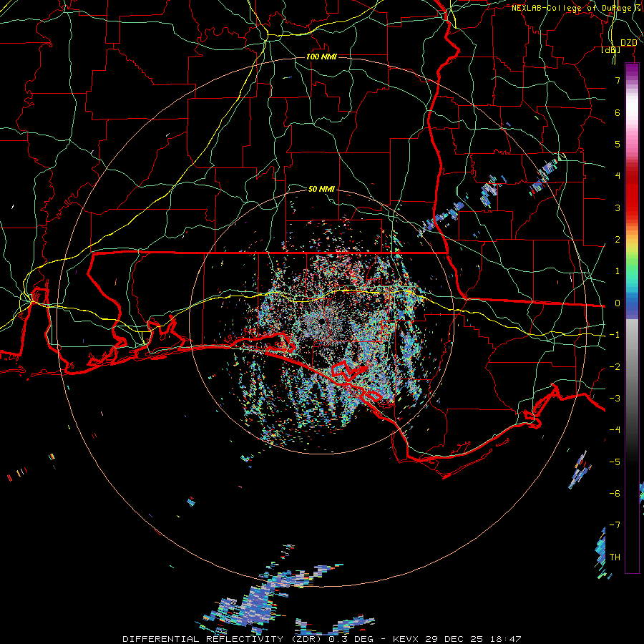Viewport: 644px width, 644px height.
Task: Click the -5 value on the color scale
Action: click(x=615, y=462)
